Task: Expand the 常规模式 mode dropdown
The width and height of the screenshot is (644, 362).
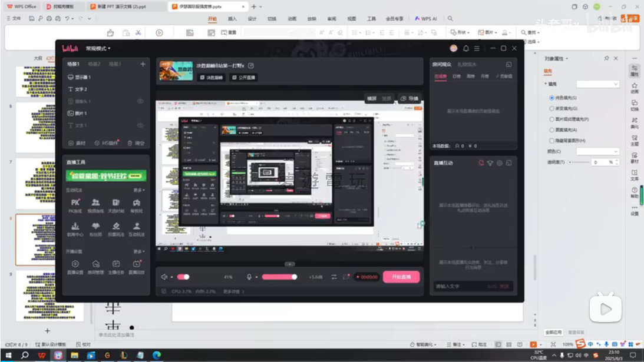Action: pos(98,48)
